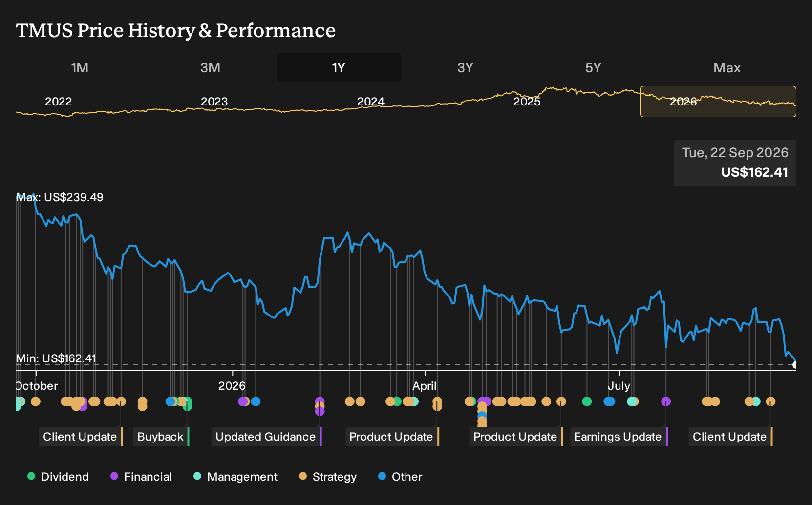
Task: Switch to the 5Y time range
Action: pos(593,67)
